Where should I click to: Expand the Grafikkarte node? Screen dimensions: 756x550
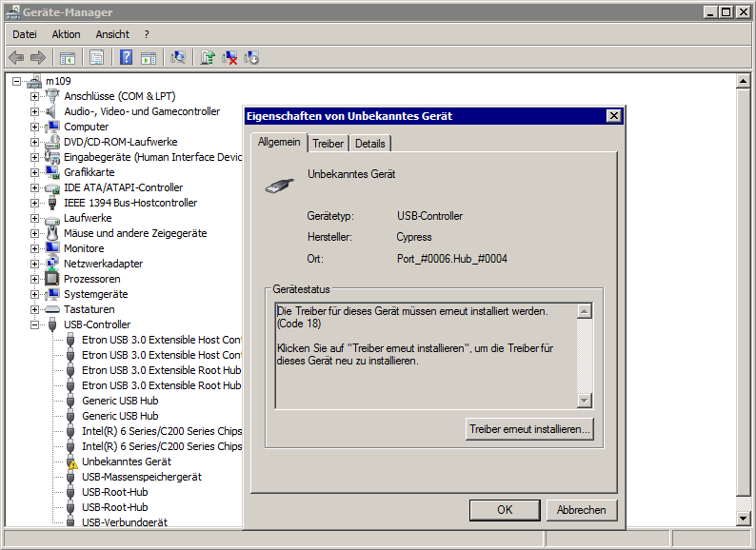pos(34,172)
